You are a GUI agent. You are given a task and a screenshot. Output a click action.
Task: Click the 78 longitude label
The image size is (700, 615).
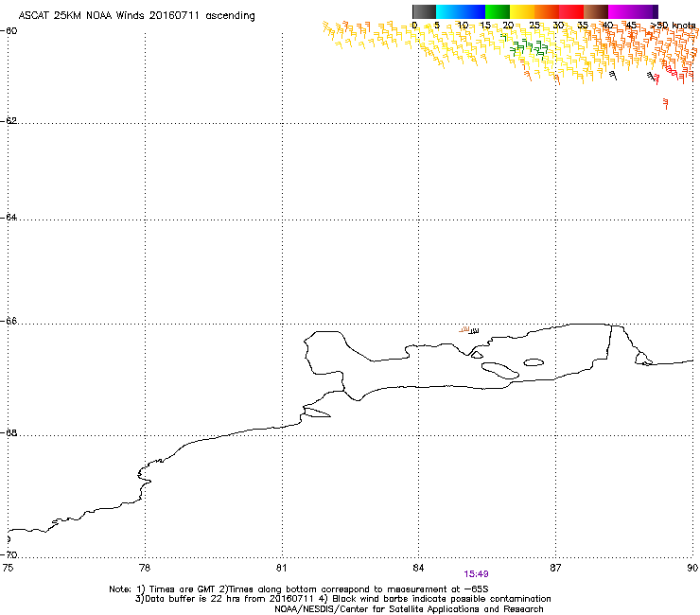[x=145, y=568]
